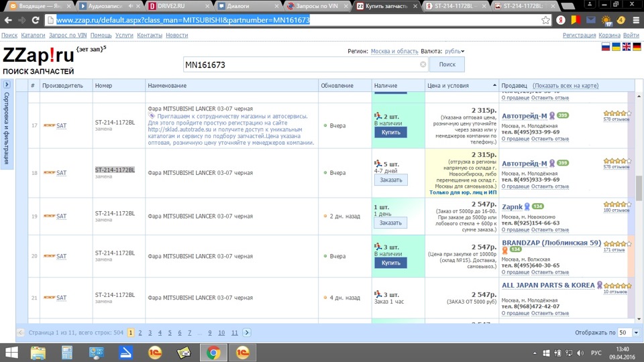Click the Yandex extension icon

(x=561, y=20)
